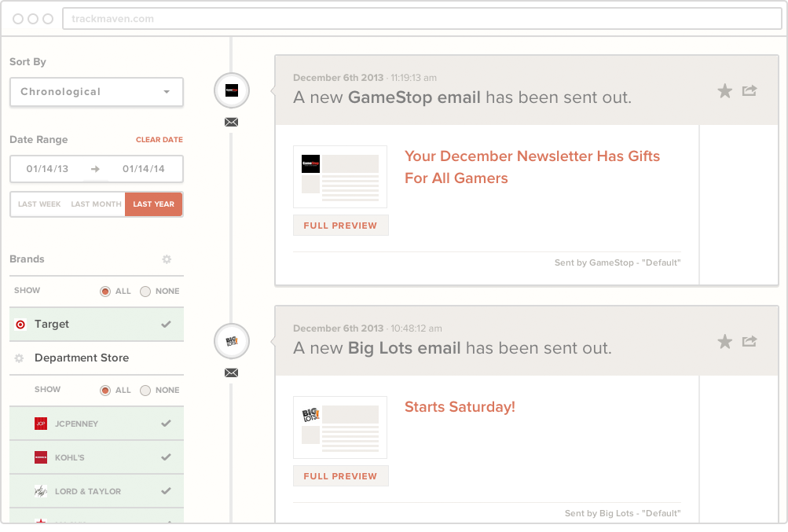Click envelope icon below Big Lots marker
This screenshot has height=532, width=788.
(231, 372)
